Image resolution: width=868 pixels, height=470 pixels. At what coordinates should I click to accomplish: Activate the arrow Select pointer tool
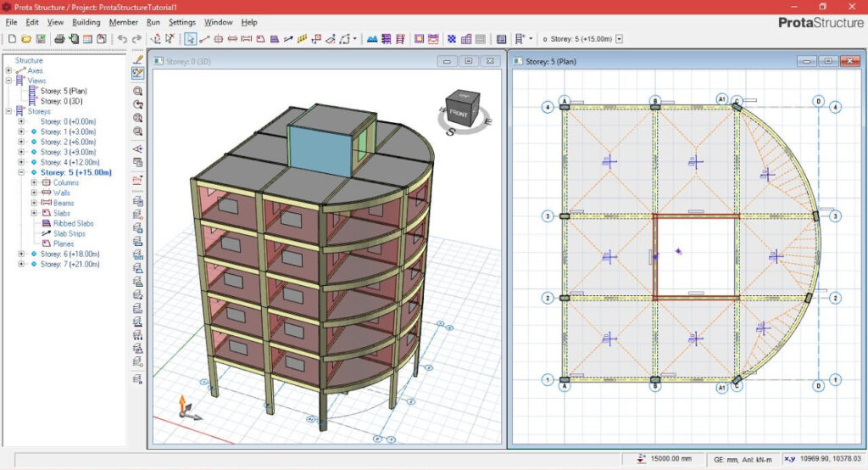click(x=191, y=39)
